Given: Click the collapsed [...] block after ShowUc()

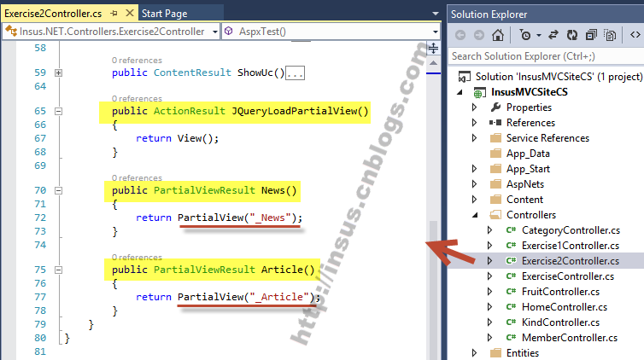Looking at the screenshot, I should (295, 73).
